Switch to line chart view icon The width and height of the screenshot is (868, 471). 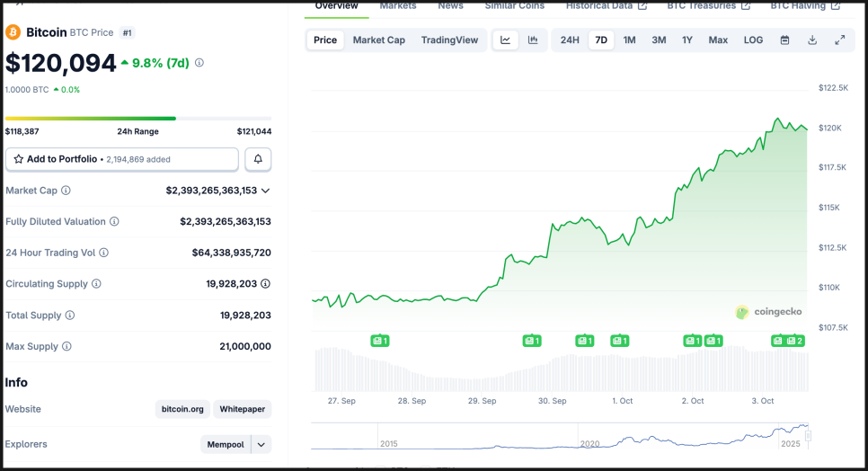click(x=506, y=40)
